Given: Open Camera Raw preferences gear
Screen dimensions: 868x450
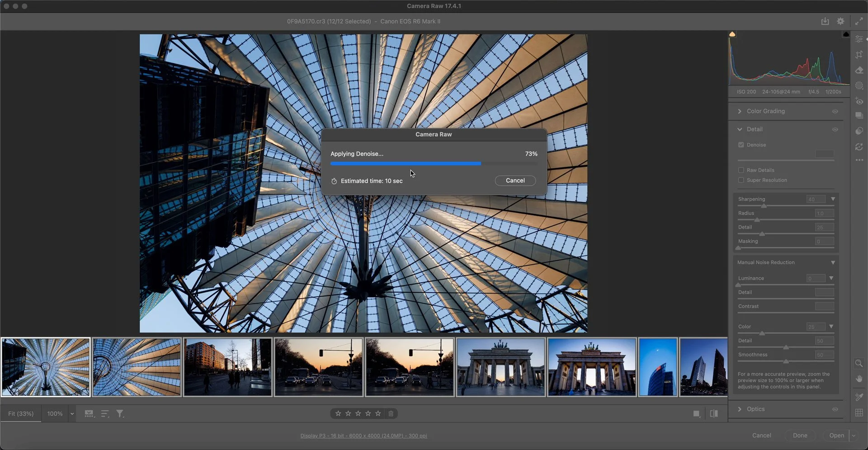Looking at the screenshot, I should 840,21.
